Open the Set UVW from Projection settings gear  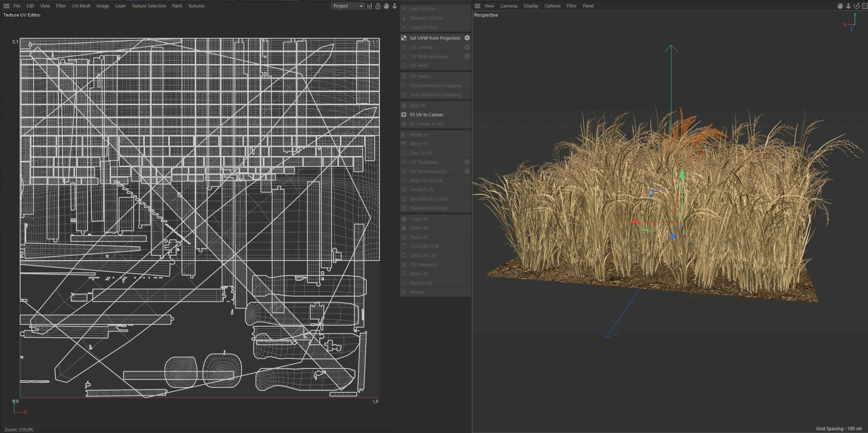467,38
